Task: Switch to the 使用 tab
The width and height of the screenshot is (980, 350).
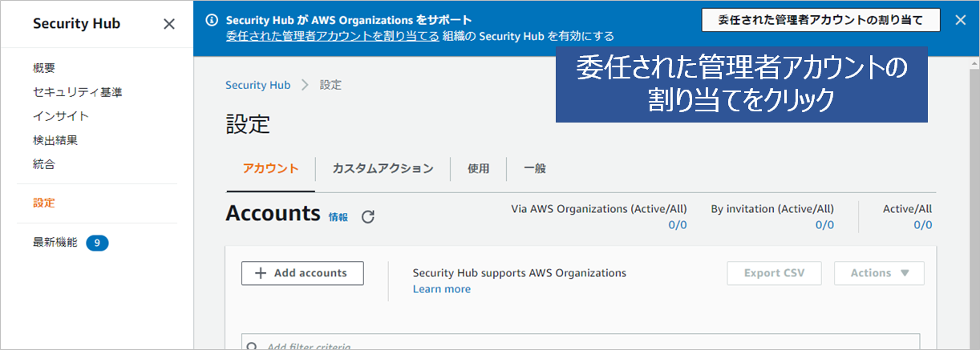Action: tap(479, 168)
